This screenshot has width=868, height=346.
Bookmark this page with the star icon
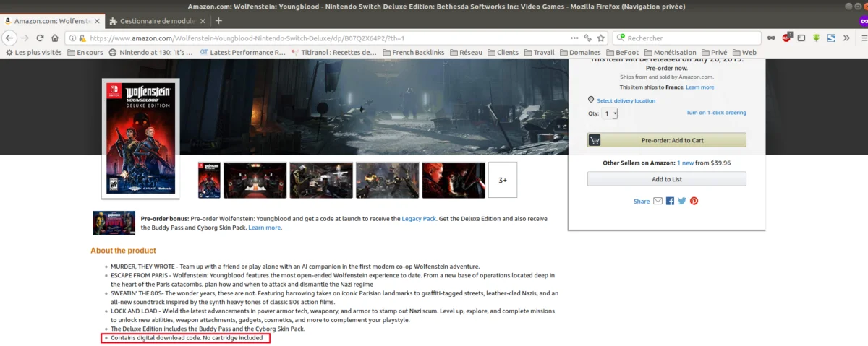[x=601, y=38]
